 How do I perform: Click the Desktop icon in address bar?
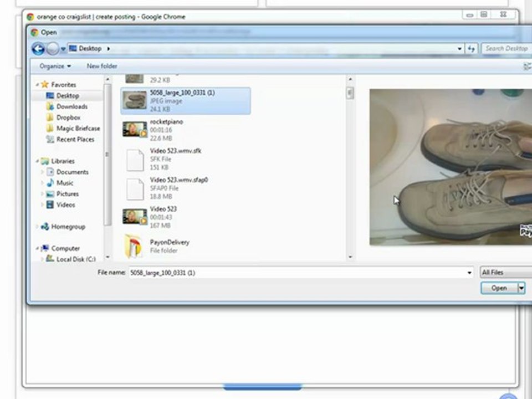(73, 49)
